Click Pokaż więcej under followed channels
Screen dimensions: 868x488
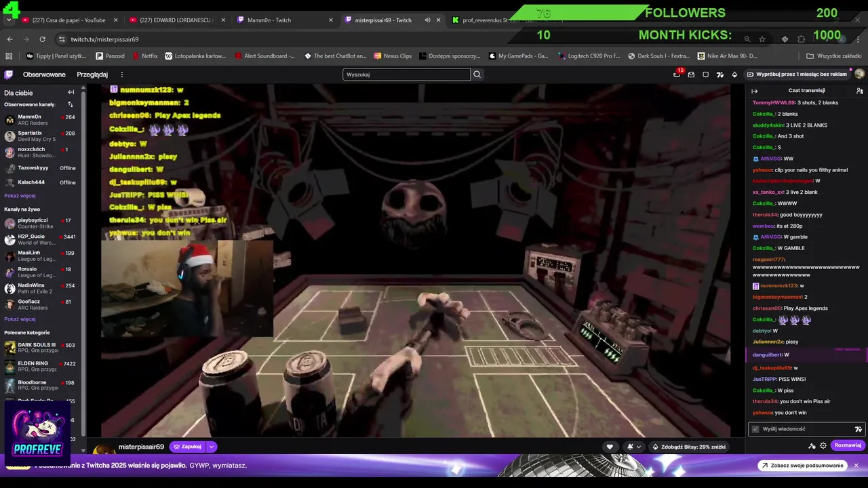(x=20, y=196)
